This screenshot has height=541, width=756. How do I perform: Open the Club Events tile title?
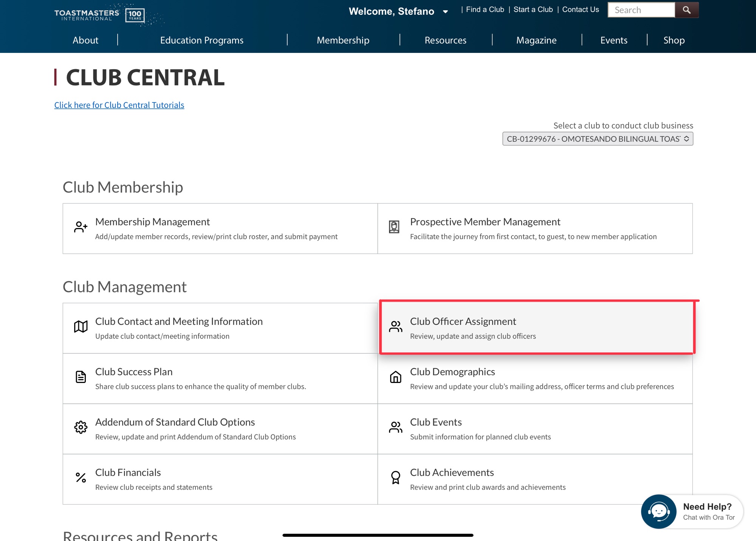coord(436,422)
